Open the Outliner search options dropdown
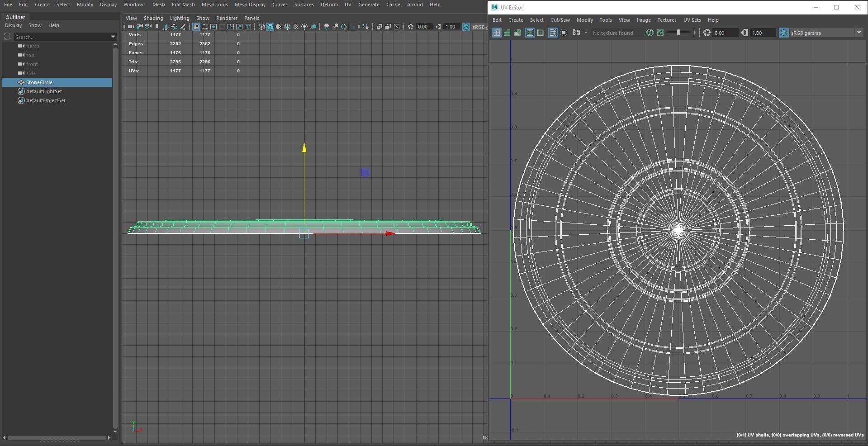 coord(113,37)
